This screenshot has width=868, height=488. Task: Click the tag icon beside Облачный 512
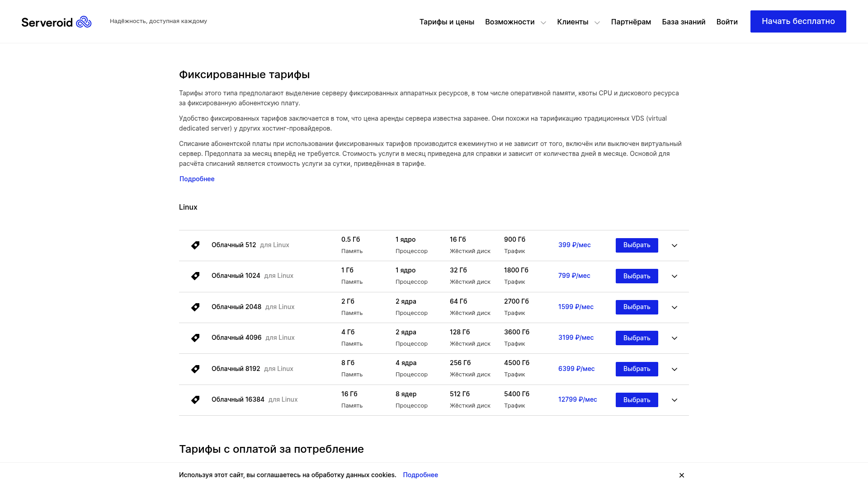[195, 245]
